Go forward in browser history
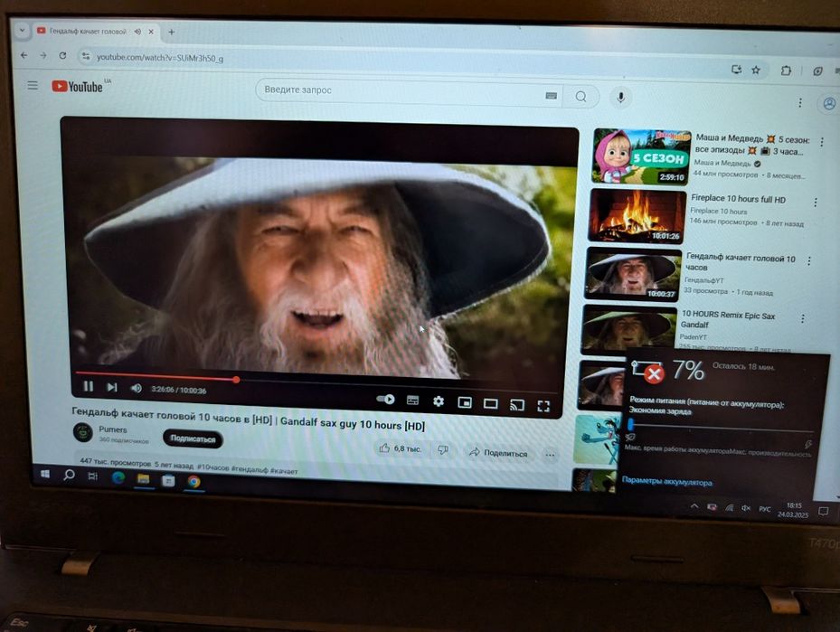840x632 pixels. pyautogui.click(x=43, y=55)
